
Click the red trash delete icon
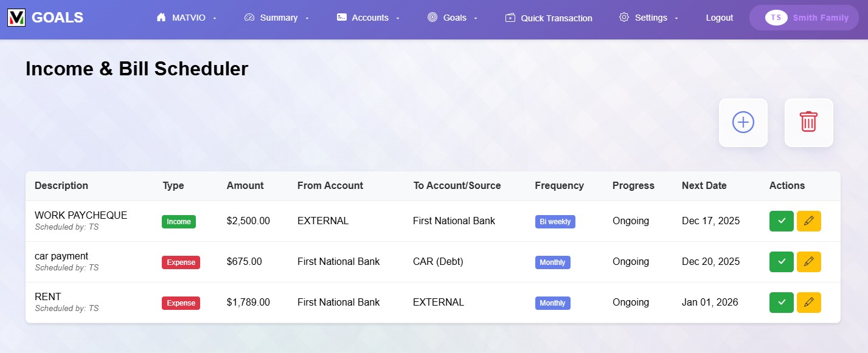[x=808, y=122]
